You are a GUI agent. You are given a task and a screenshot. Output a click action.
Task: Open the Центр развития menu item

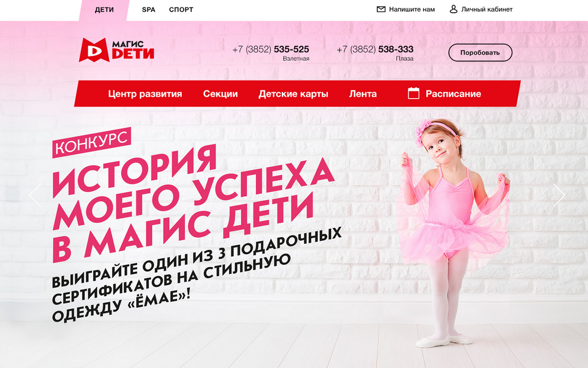[x=145, y=94]
